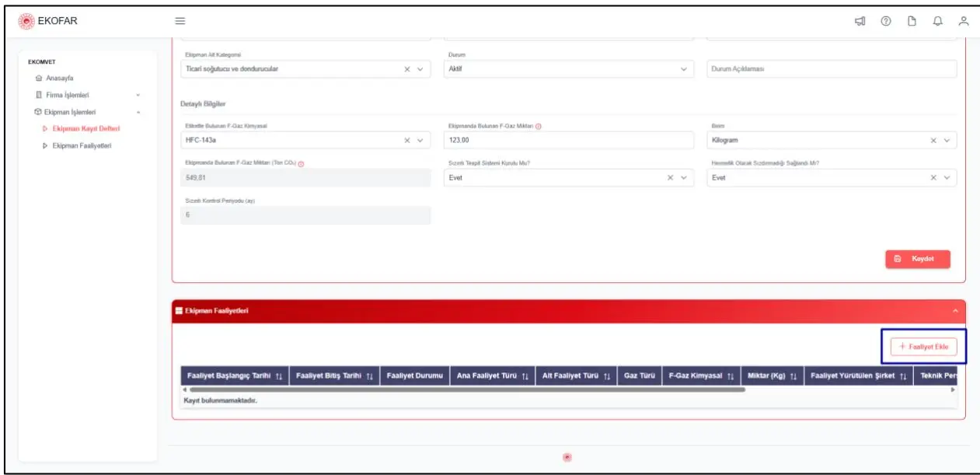Viewport: 980px width, 475px height.
Task: Open the help question mark icon
Action: [886, 21]
